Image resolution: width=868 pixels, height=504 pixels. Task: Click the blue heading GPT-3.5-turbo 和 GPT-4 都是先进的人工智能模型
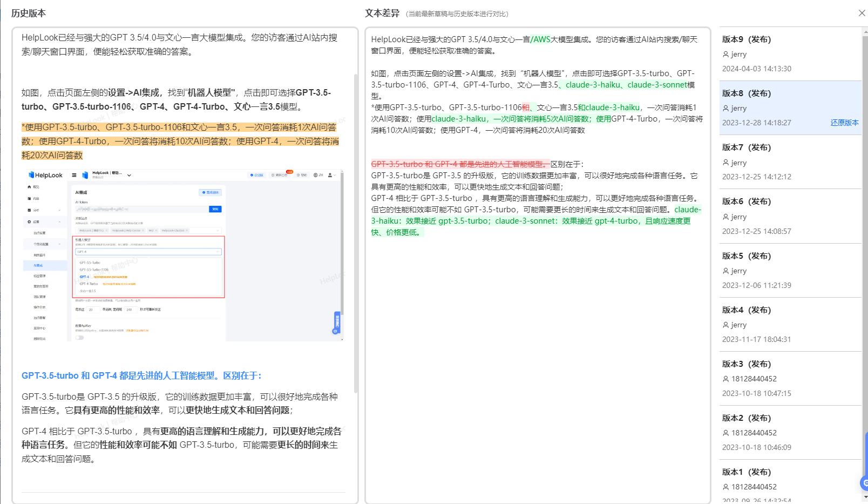tap(141, 375)
